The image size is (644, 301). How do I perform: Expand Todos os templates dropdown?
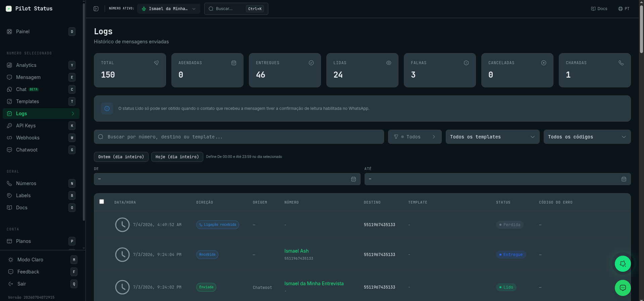(492, 137)
